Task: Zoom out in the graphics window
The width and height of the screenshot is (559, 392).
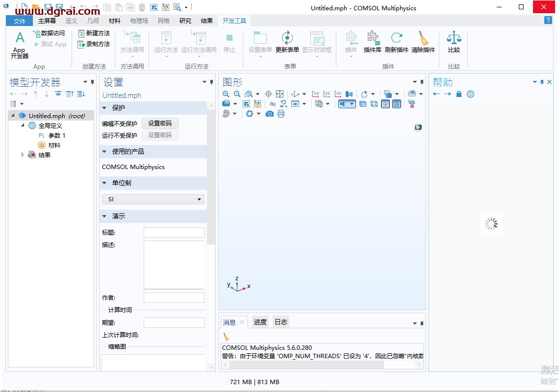Action: click(x=237, y=94)
